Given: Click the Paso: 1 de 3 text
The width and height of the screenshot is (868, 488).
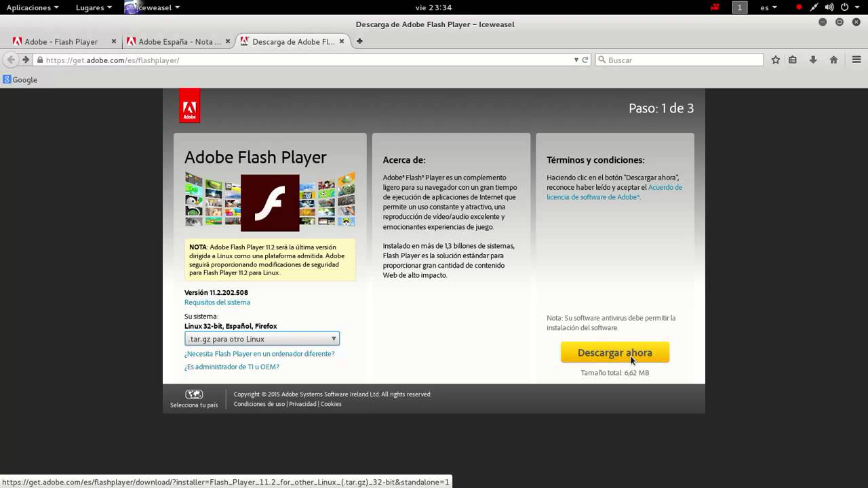Looking at the screenshot, I should click(661, 108).
